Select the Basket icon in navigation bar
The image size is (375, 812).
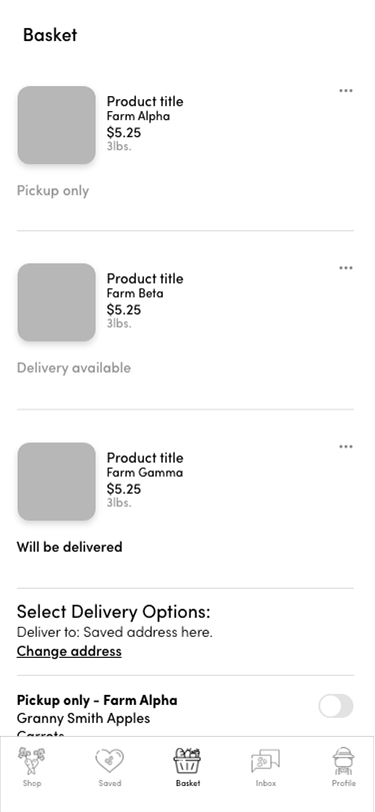[x=187, y=760]
